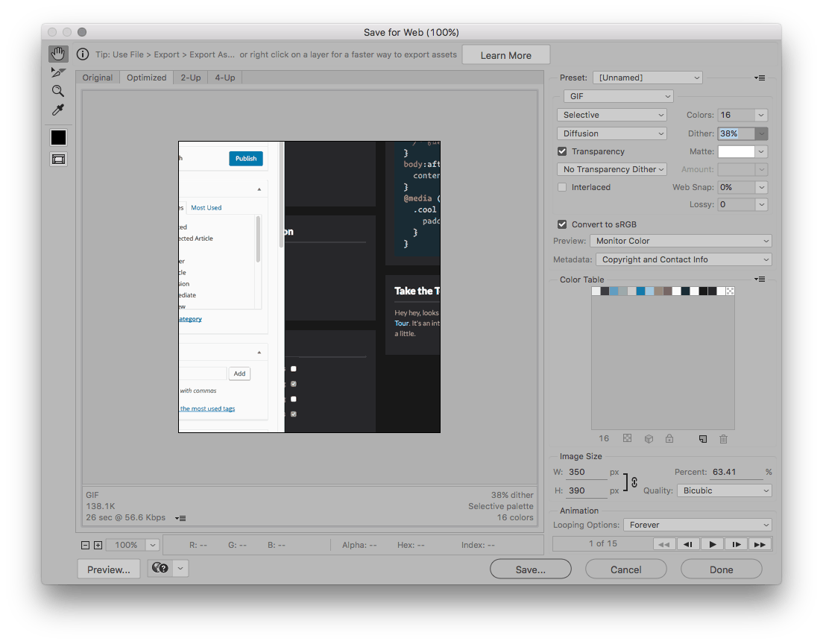823x644 pixels.
Task: Click the info icon beside the tip
Action: click(83, 54)
